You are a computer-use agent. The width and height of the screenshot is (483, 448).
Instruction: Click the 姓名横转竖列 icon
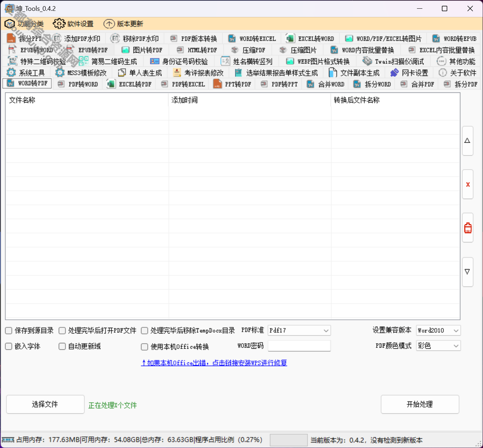click(225, 61)
